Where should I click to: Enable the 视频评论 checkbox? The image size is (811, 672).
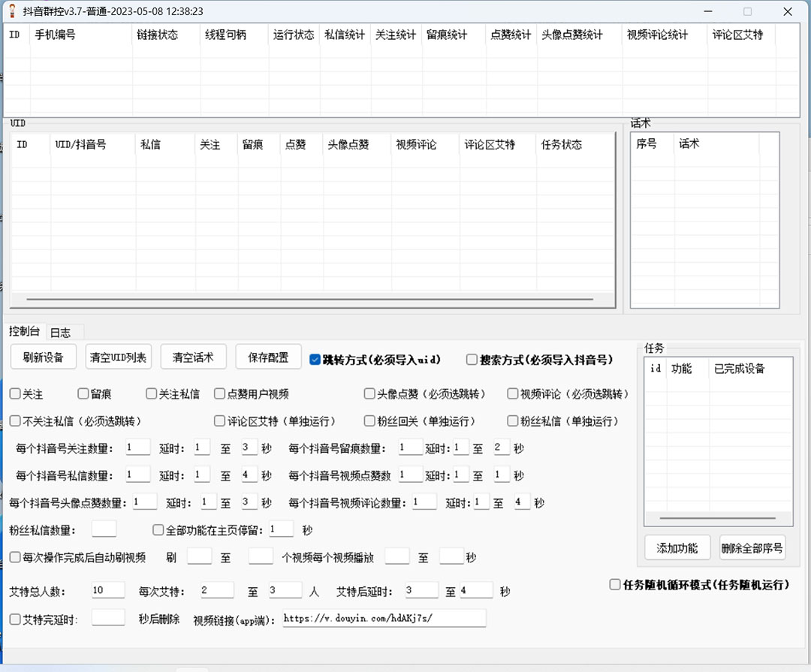coord(511,393)
